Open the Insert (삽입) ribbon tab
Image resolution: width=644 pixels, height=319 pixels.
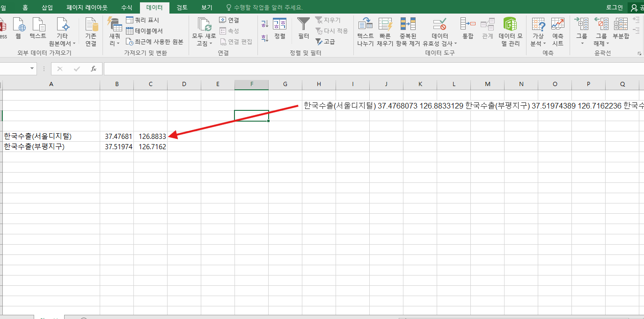click(47, 7)
